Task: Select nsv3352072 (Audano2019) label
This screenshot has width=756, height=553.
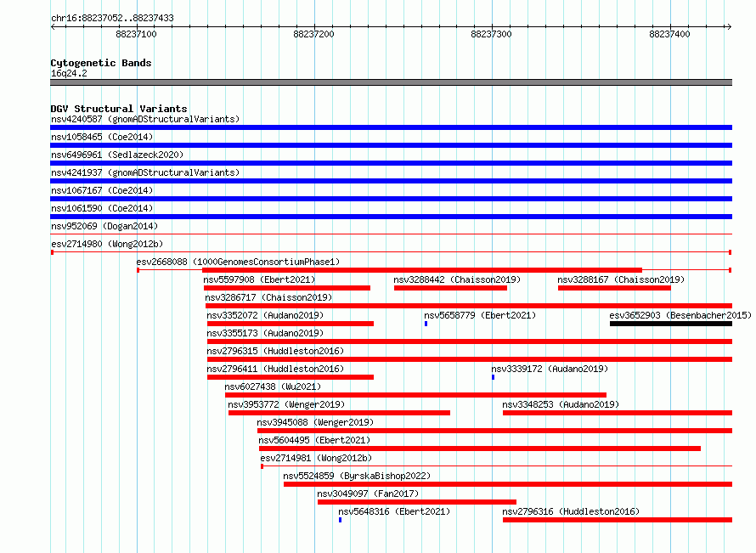Action: point(265,315)
